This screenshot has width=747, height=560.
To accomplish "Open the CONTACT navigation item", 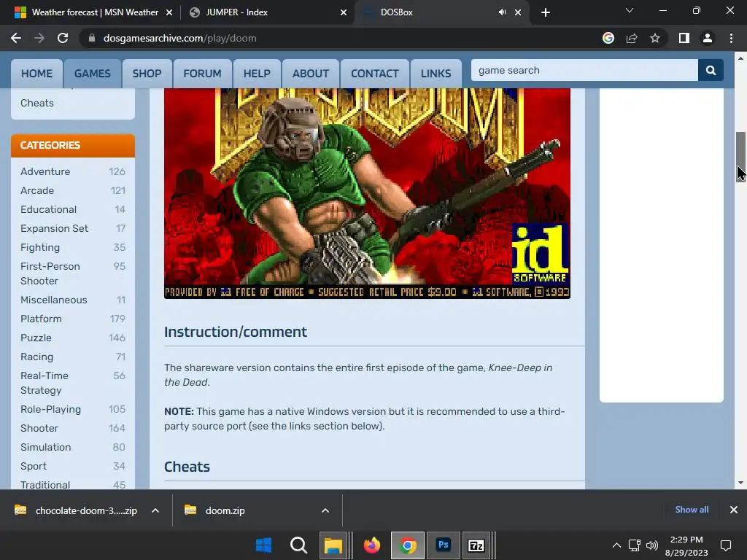I will 375,74.
